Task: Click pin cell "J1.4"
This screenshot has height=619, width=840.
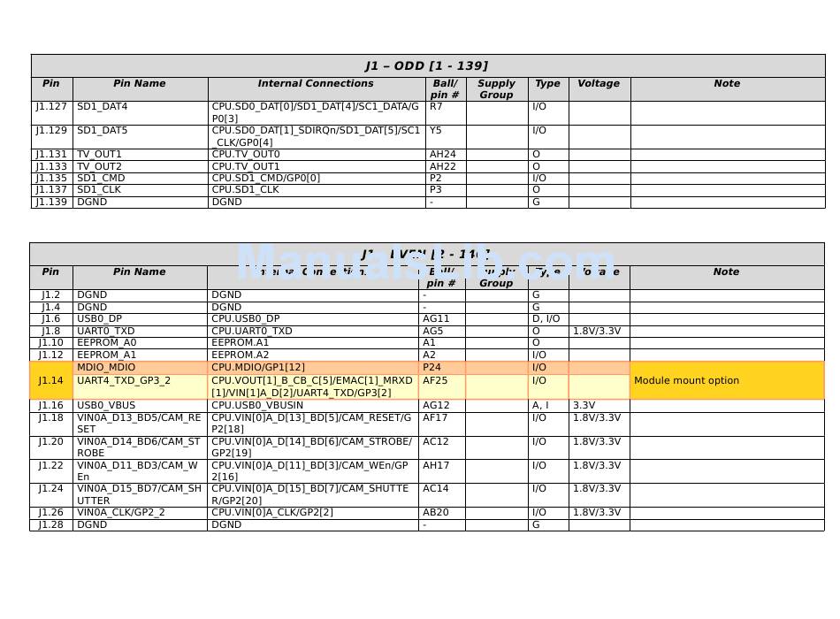Action: (x=51, y=307)
